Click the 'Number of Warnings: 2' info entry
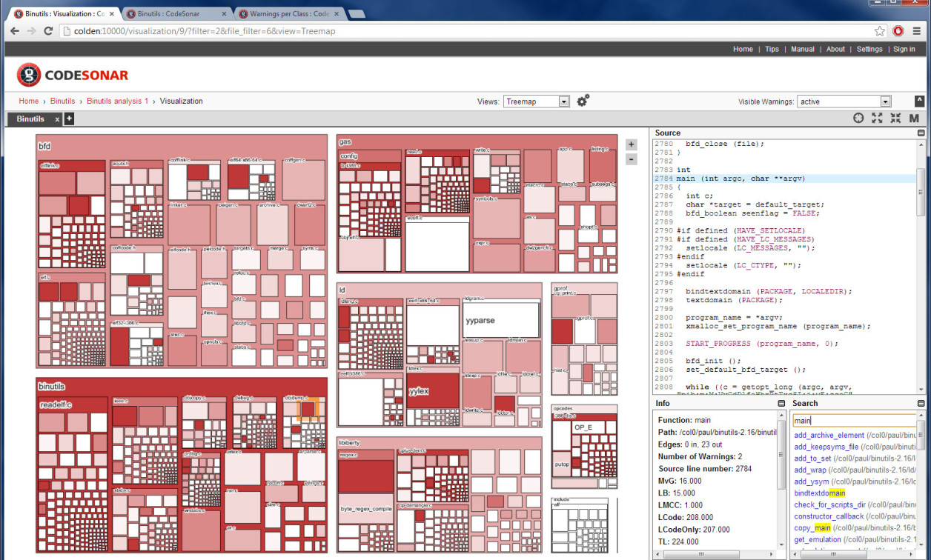Image resolution: width=931 pixels, height=560 pixels. point(700,456)
